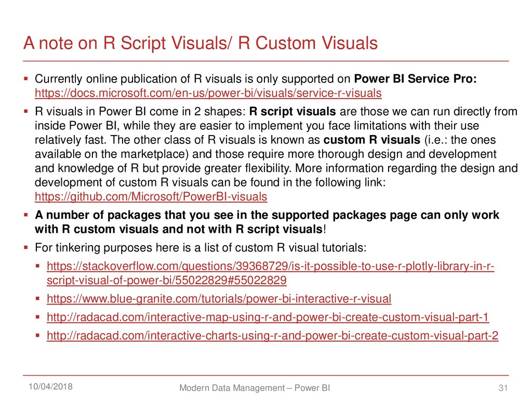Viewport: 532px width, 399px height.
Task: Click the footer date 10/04/2018
Action: point(50,387)
